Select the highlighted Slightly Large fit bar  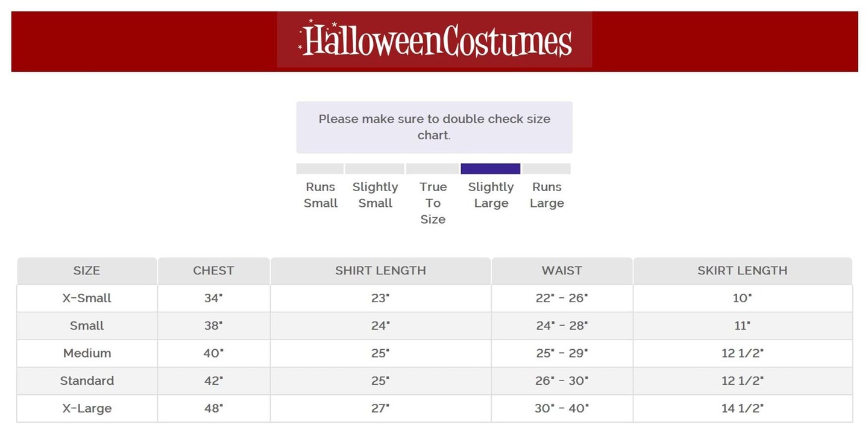[x=490, y=169]
